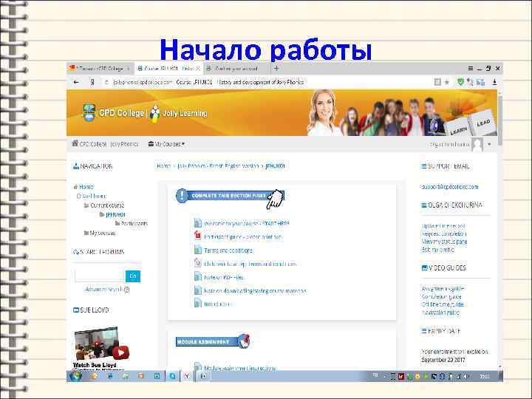Open downloads with the download arrow icon
Viewport: 532px width, 399px height.
click(494, 82)
